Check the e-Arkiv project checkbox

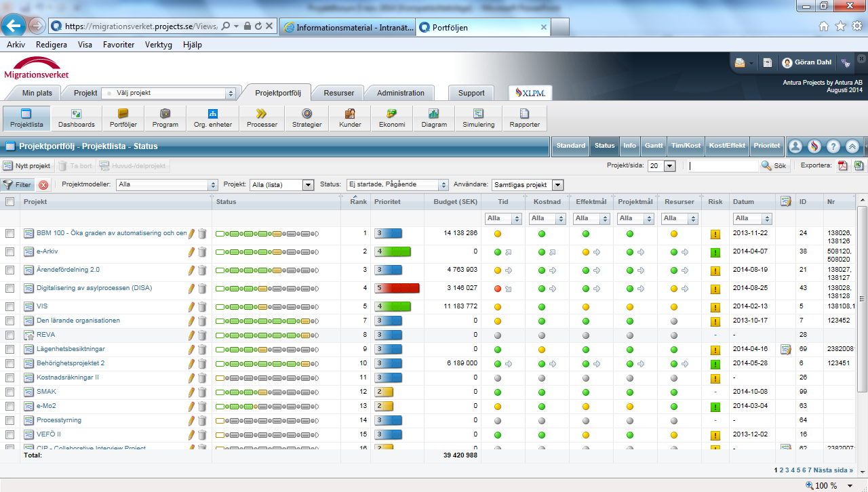pos(9,251)
